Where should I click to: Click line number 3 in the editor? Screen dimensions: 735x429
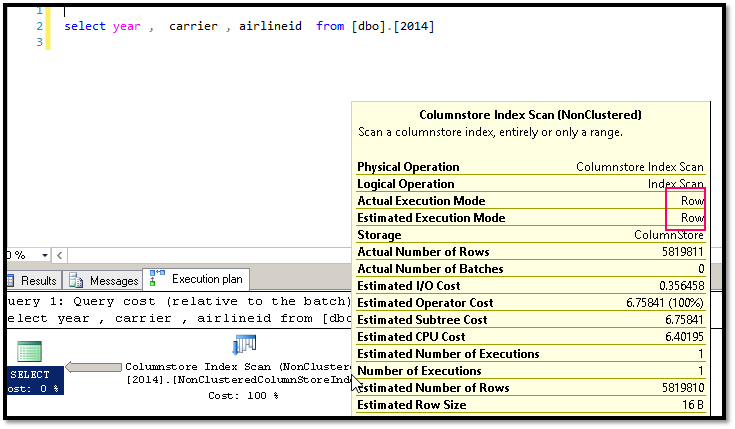click(x=40, y=42)
